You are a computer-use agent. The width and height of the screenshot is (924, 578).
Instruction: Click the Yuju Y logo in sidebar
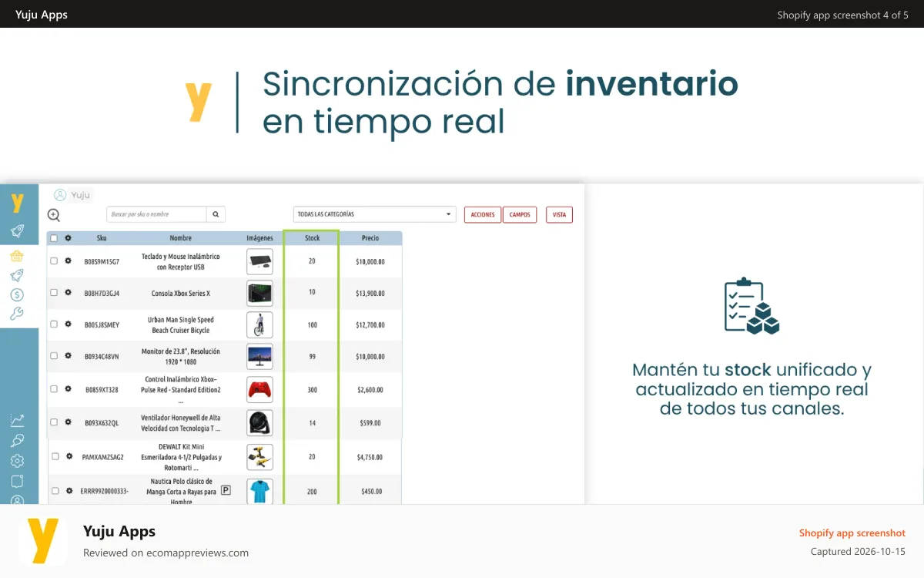point(17,203)
